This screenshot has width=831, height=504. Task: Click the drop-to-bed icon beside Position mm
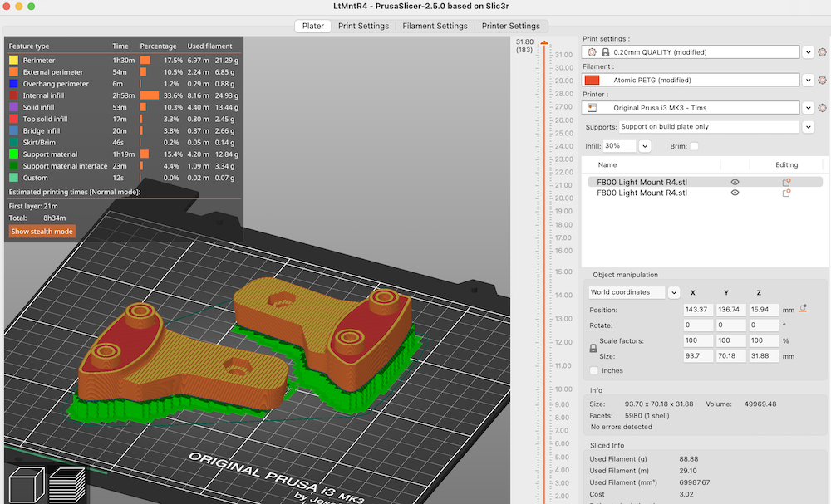click(803, 309)
